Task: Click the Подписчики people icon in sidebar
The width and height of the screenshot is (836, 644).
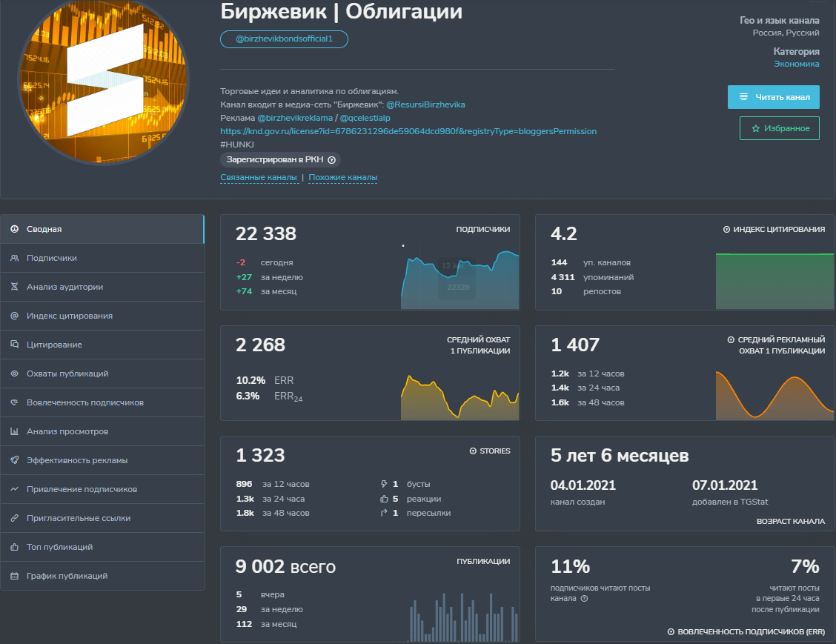Action: tap(14, 258)
